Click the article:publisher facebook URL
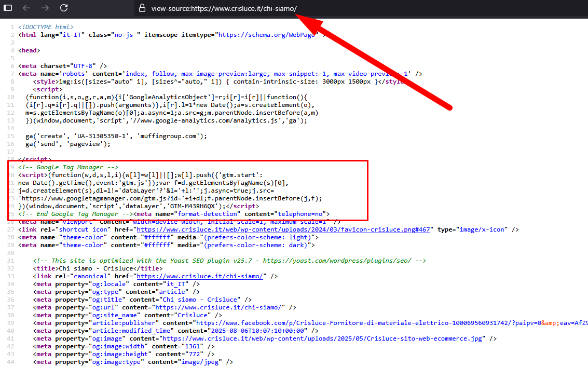 pos(392,323)
